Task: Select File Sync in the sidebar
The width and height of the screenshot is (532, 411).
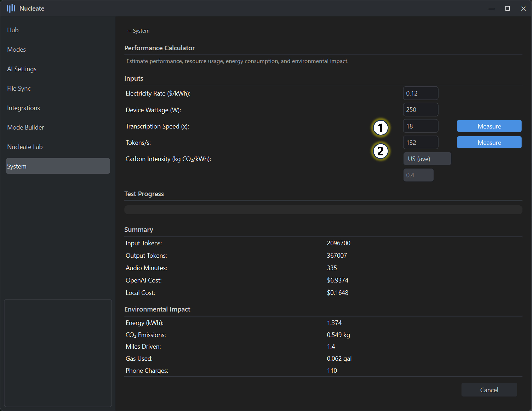Action: tap(19, 89)
